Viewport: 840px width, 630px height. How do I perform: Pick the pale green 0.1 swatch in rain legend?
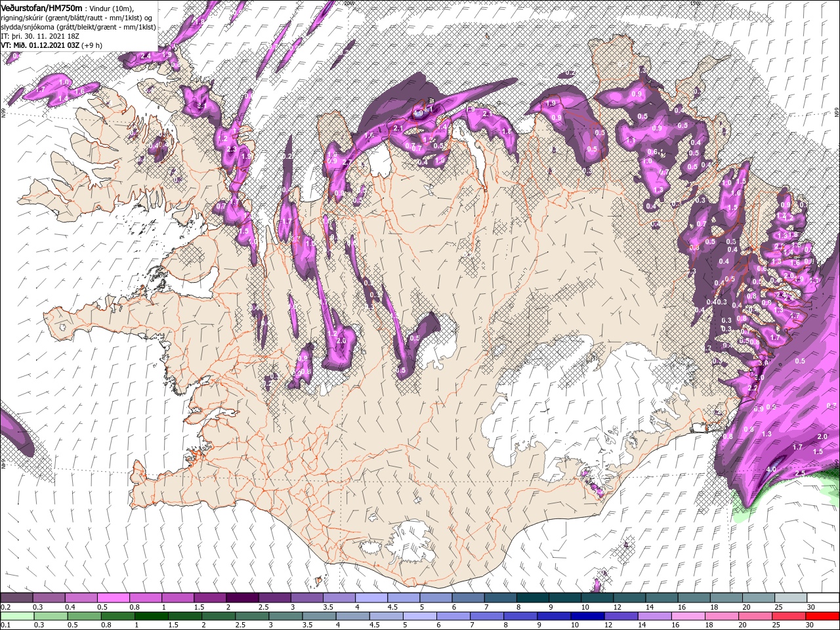pyautogui.click(x=16, y=616)
